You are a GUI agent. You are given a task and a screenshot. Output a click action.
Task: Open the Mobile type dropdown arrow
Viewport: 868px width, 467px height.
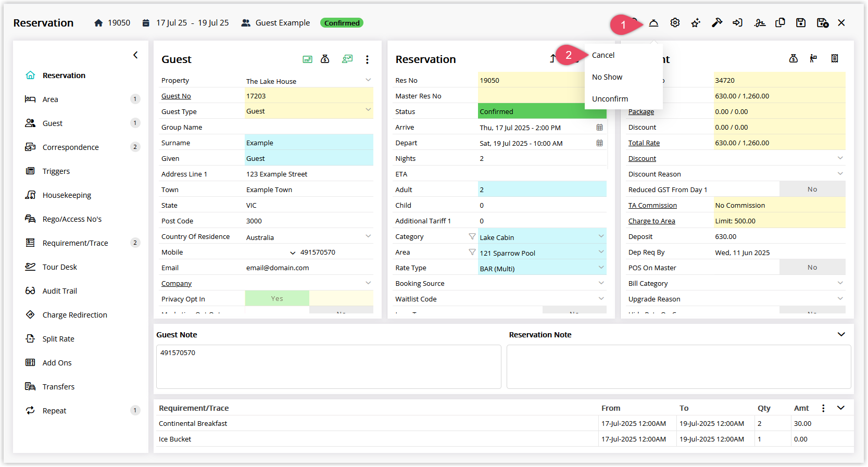click(x=293, y=253)
